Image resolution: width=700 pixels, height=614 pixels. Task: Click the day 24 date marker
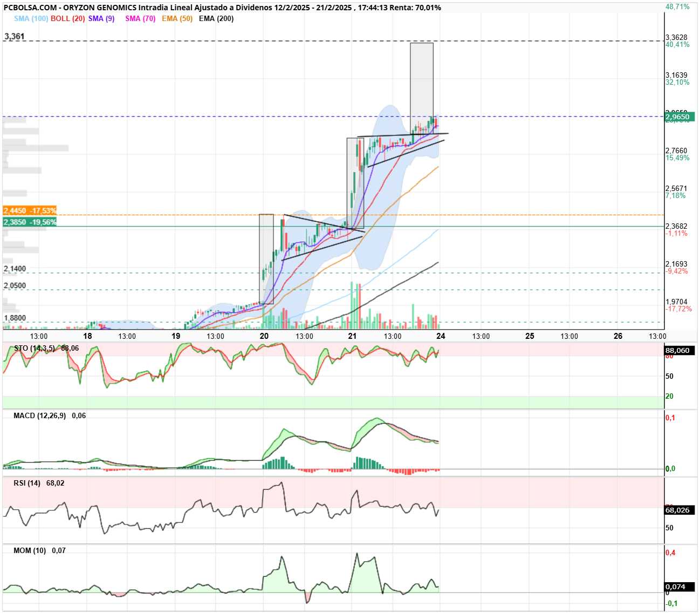click(441, 336)
